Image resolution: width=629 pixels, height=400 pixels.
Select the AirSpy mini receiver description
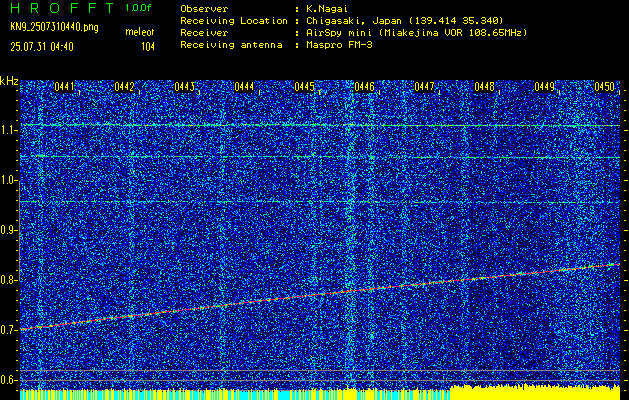tap(416, 33)
